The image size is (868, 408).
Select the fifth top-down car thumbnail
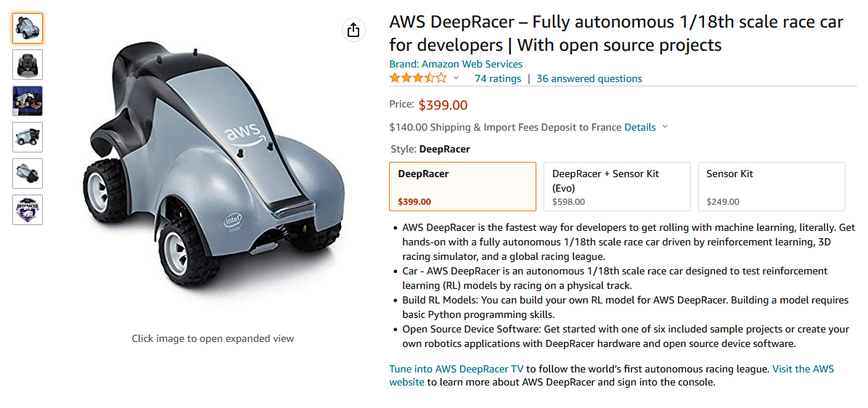[28, 174]
